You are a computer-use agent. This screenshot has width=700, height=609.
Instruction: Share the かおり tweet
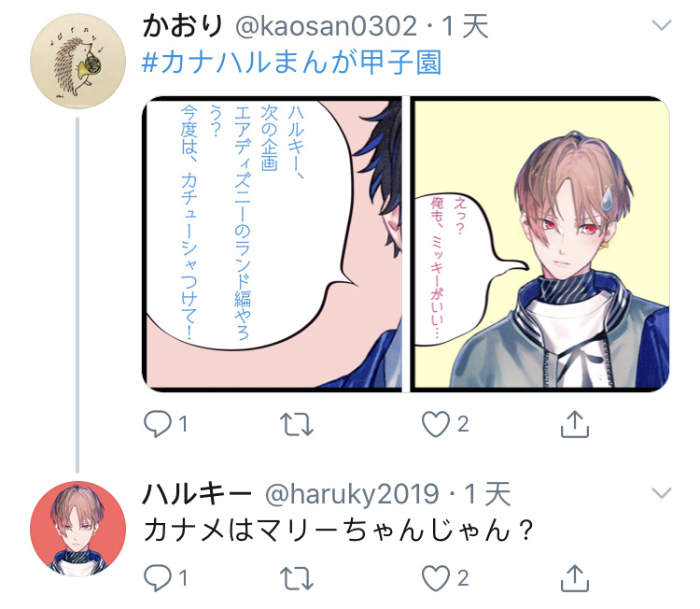(575, 423)
